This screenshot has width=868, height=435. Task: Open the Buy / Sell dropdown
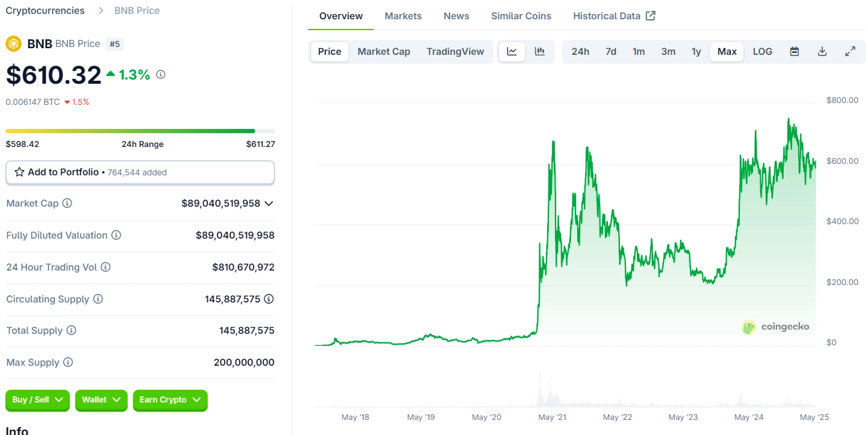38,400
